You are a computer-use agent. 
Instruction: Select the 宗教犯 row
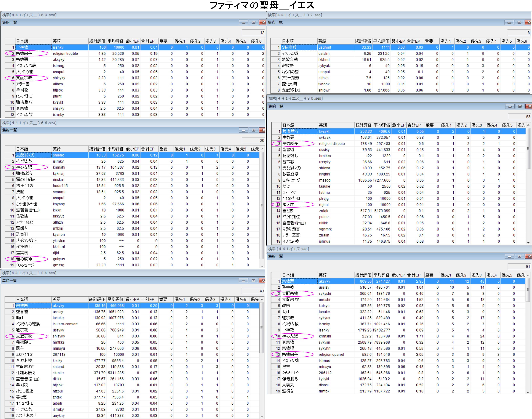tap(398, 349)
